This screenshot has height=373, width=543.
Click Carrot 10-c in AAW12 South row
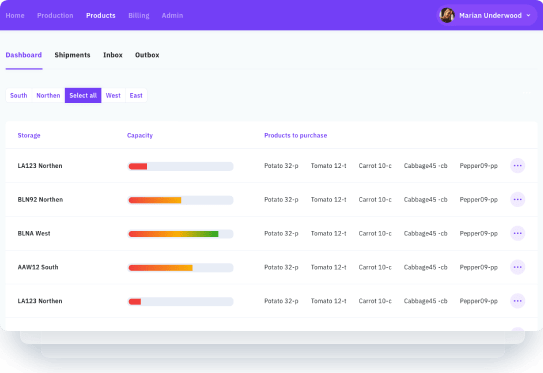point(375,267)
